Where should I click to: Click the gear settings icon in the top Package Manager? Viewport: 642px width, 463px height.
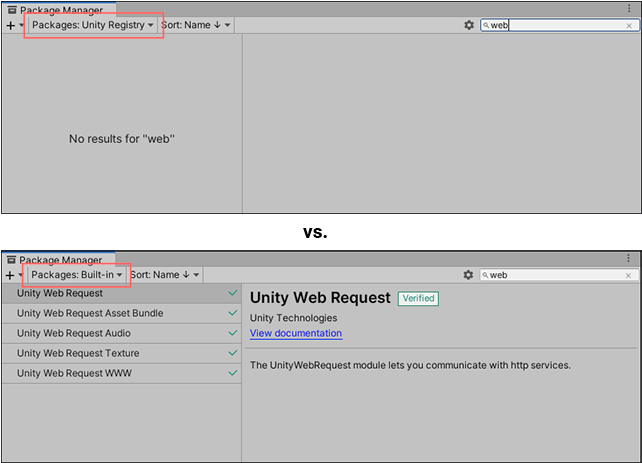click(468, 25)
